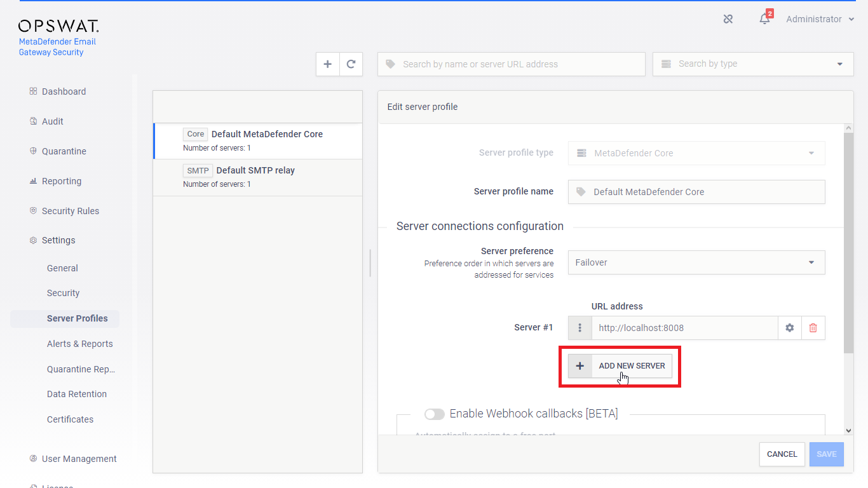Screen dimensions: 868x488
Task: Open Reporting in the sidebar
Action: (x=62, y=181)
